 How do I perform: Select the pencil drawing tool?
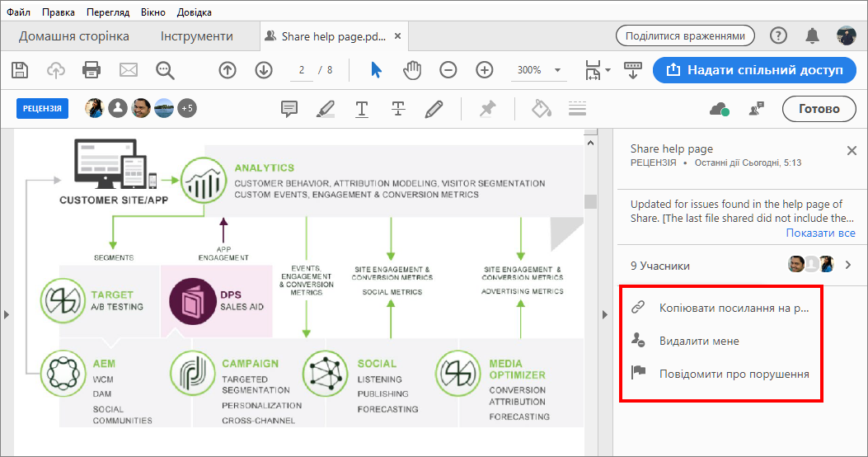[x=434, y=109]
